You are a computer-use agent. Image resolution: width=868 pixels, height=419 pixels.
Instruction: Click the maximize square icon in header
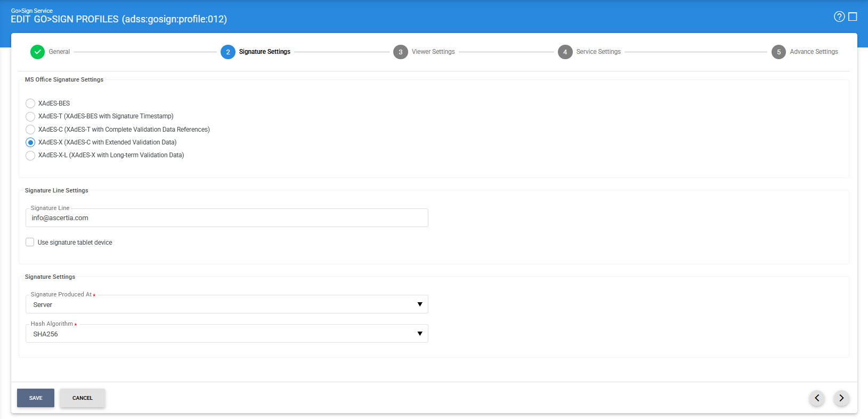853,17
